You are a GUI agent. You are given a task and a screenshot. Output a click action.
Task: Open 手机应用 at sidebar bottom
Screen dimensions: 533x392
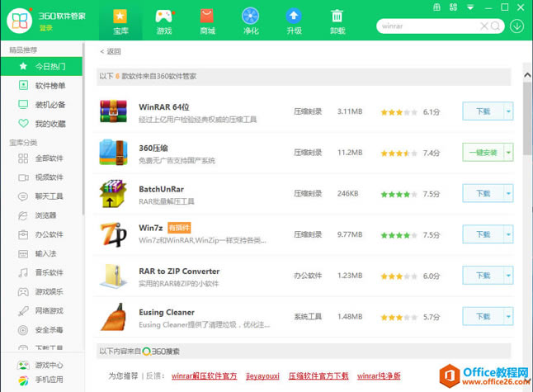pyautogui.click(x=40, y=380)
